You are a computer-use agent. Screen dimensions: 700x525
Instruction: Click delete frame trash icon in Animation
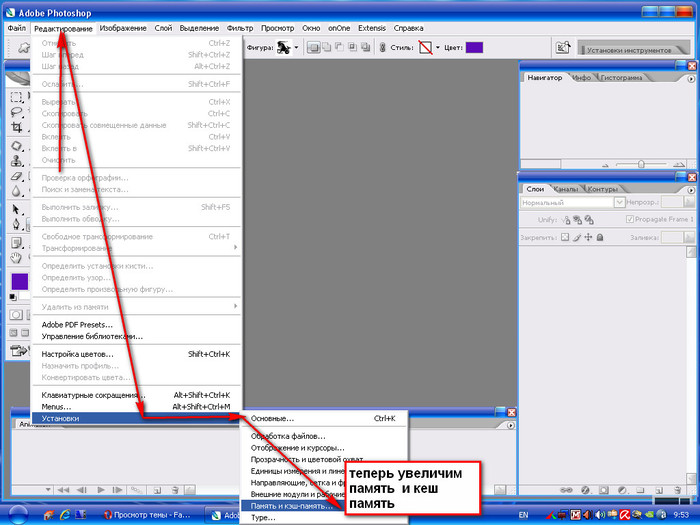[x=175, y=490]
